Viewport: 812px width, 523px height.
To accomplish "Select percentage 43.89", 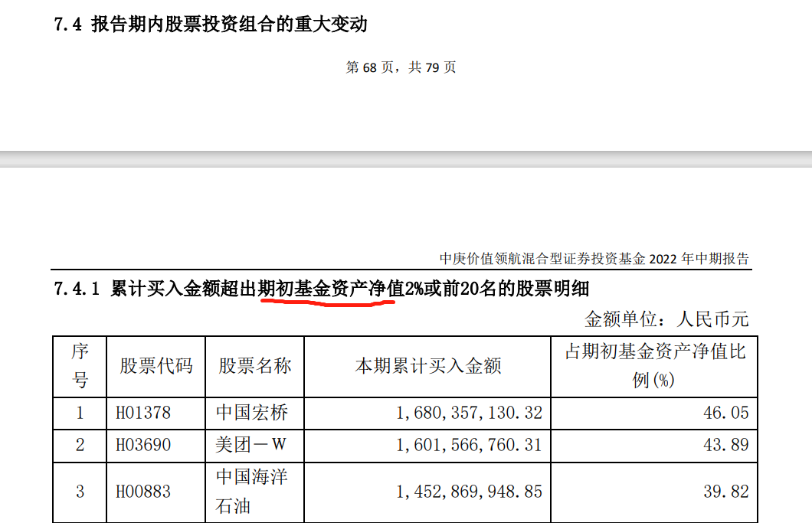I will [x=726, y=445].
